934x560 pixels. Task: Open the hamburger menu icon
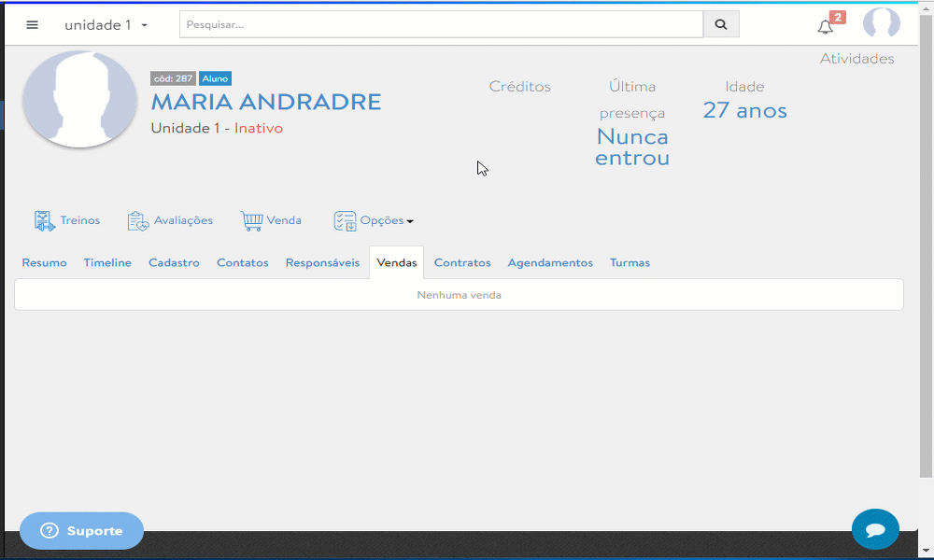pos(33,25)
